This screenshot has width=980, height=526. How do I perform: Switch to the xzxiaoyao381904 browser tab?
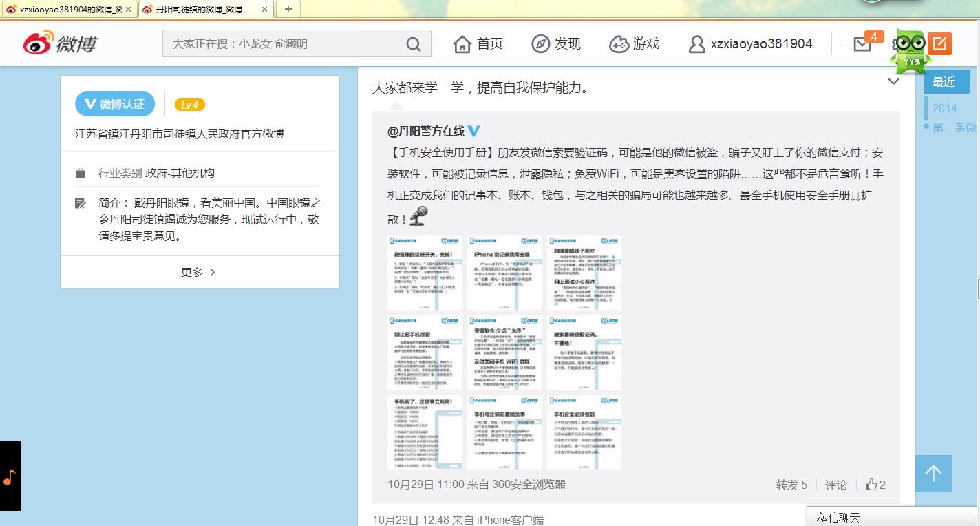point(67,9)
